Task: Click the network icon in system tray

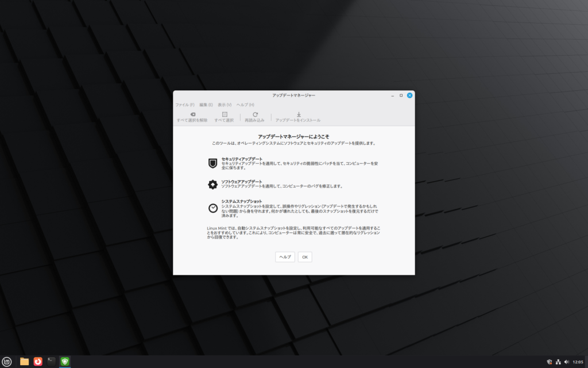Action: click(x=558, y=362)
